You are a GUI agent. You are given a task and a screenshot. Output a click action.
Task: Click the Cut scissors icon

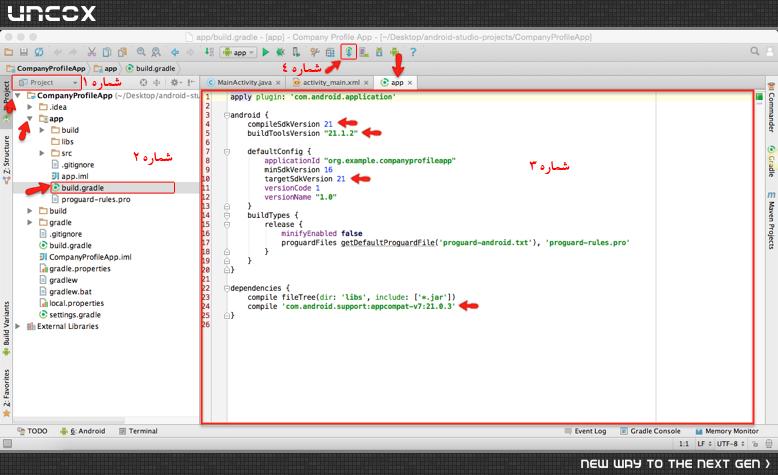pyautogui.click(x=91, y=52)
